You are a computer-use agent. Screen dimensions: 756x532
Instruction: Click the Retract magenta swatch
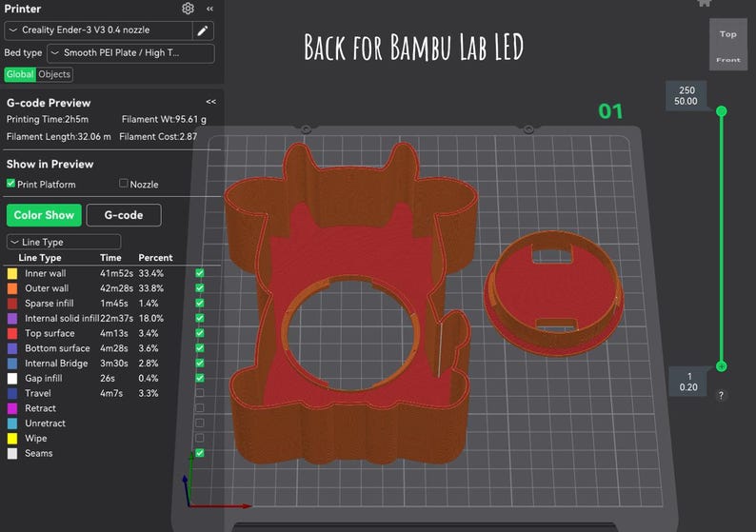tap(12, 408)
